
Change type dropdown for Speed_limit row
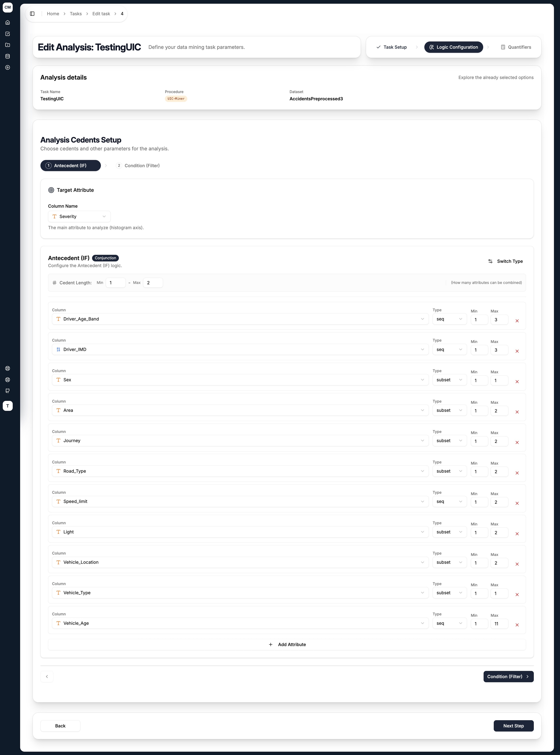(450, 502)
